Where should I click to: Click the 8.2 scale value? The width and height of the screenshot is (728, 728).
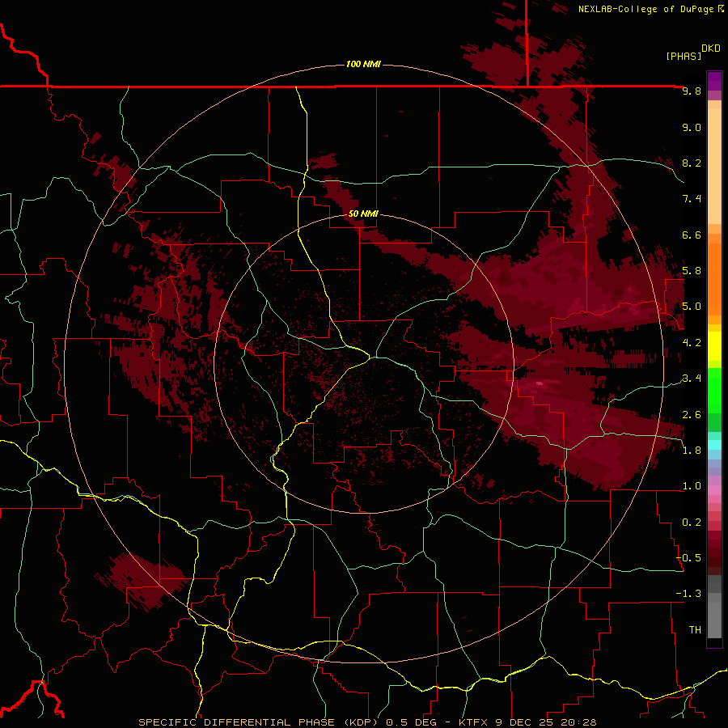[x=692, y=163]
